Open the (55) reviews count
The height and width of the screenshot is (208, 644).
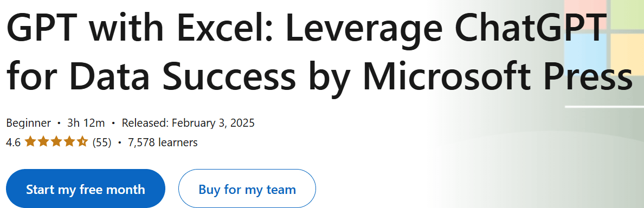[102, 142]
